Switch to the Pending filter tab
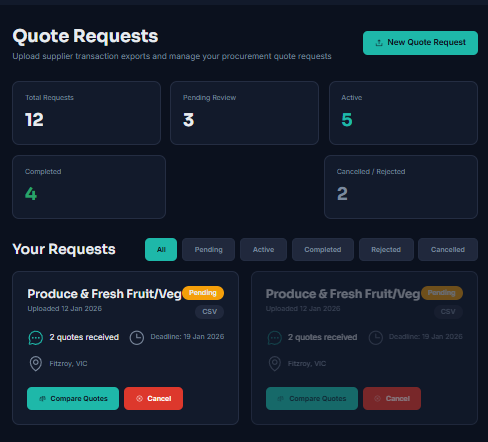The image size is (488, 442). tap(208, 249)
